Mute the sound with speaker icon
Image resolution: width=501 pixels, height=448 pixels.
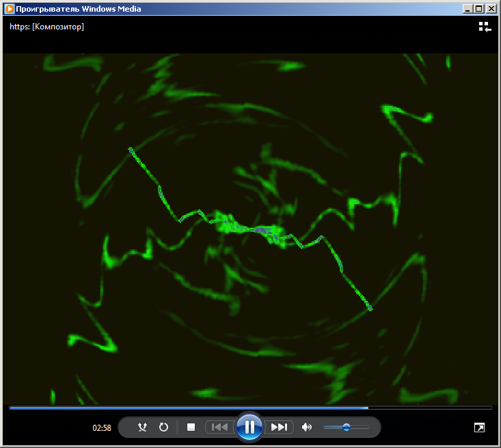click(x=306, y=427)
